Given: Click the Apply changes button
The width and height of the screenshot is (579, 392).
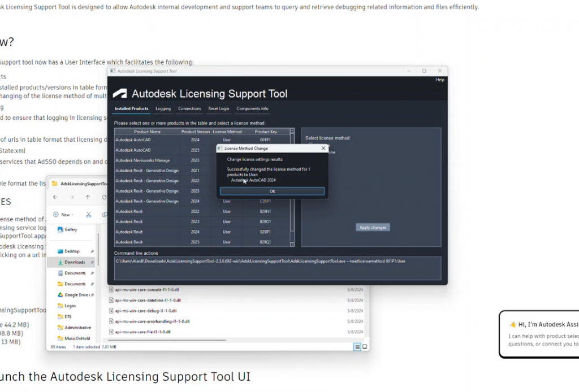Looking at the screenshot, I should [x=373, y=228].
